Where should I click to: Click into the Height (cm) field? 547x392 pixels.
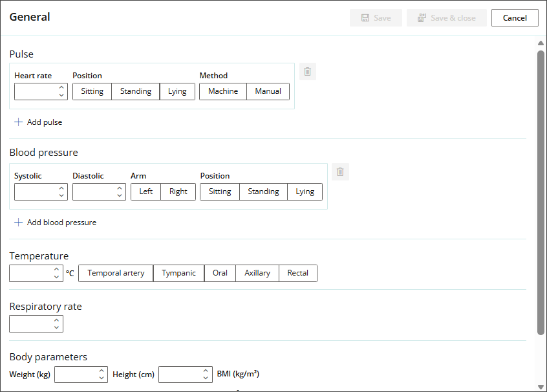pyautogui.click(x=180, y=375)
